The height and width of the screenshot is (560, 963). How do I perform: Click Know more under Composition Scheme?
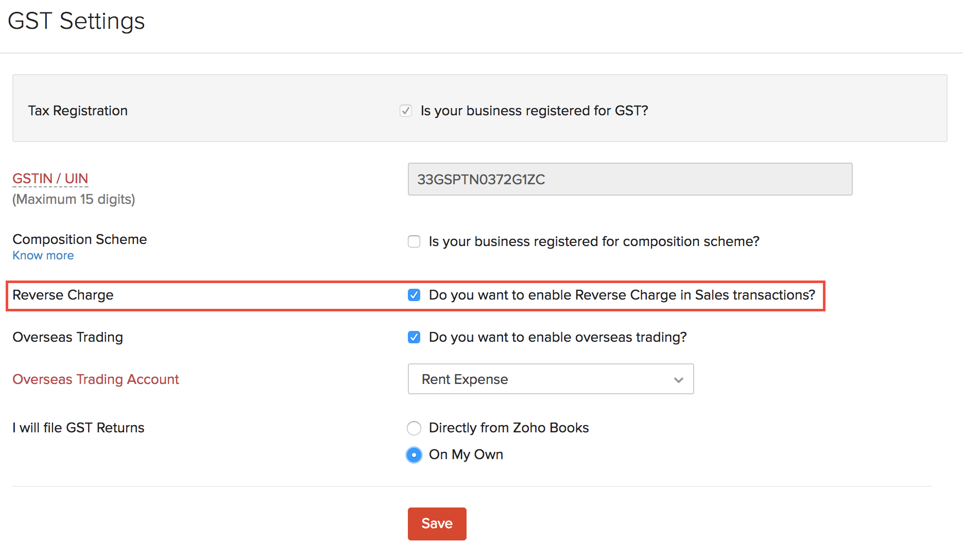pyautogui.click(x=43, y=255)
